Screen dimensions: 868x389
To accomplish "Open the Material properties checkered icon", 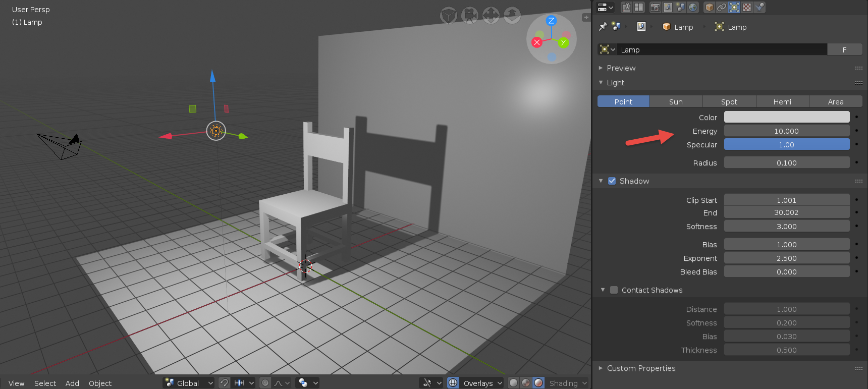I will click(x=747, y=7).
